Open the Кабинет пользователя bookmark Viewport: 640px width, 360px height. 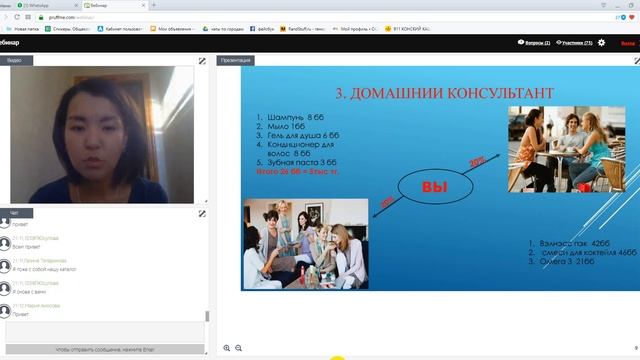point(120,29)
